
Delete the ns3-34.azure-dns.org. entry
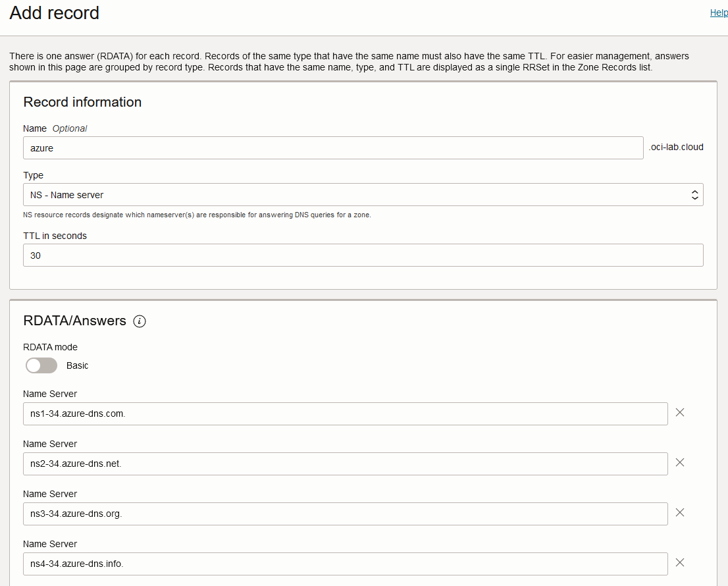(x=680, y=512)
